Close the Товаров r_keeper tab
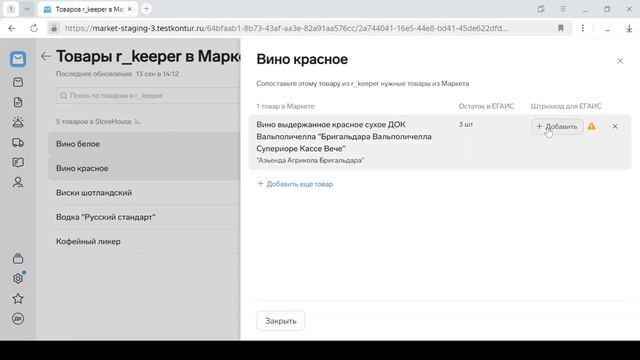640x360 pixels. 129,9
